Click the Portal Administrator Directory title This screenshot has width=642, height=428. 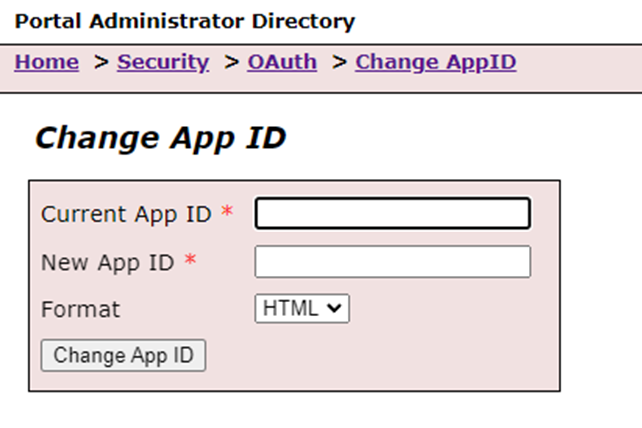tap(185, 20)
